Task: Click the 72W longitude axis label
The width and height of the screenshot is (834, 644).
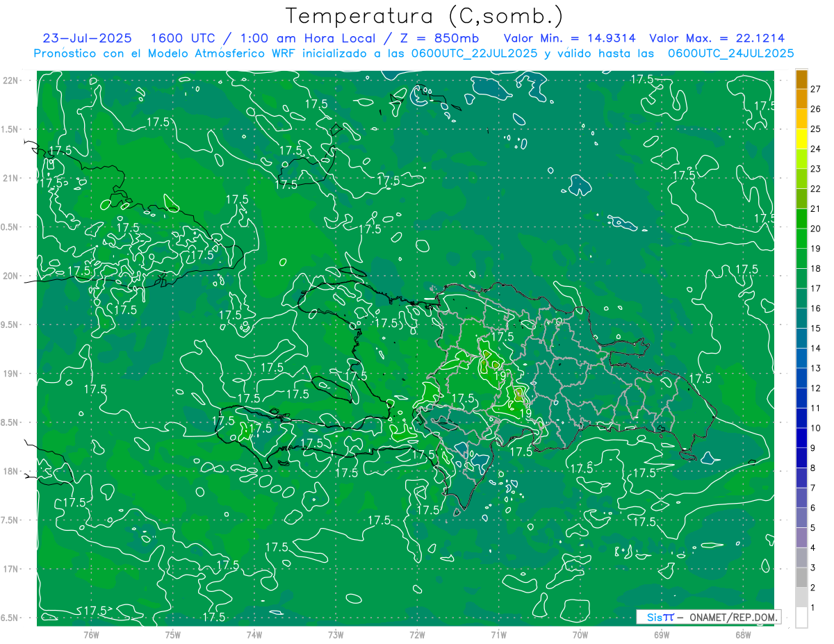Action: coord(417,634)
